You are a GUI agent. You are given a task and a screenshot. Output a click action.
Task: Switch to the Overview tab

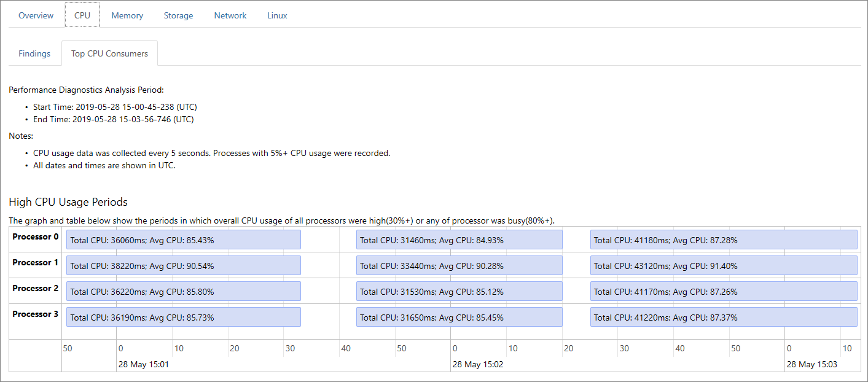[x=36, y=15]
